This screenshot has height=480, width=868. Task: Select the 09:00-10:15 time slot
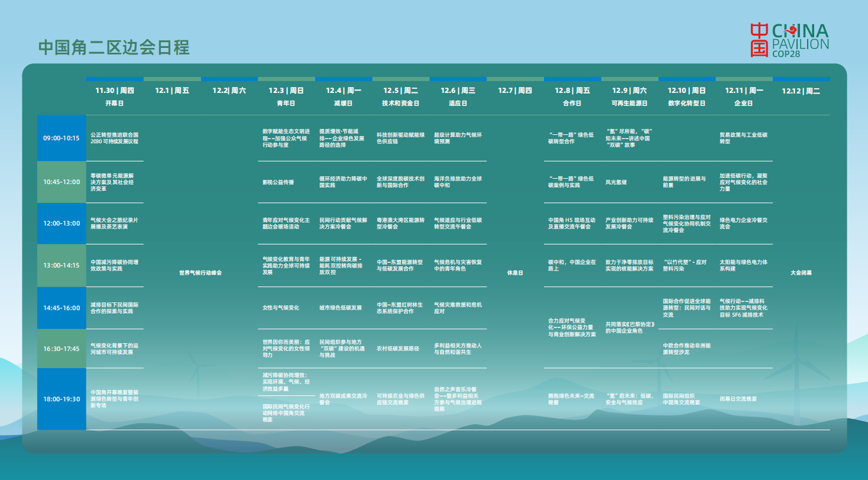[61, 138]
